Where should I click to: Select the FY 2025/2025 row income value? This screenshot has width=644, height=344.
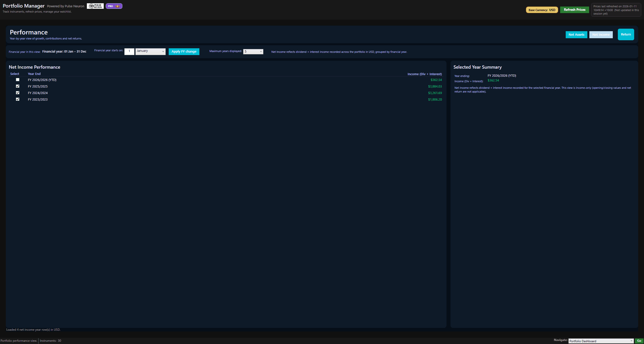point(435,87)
